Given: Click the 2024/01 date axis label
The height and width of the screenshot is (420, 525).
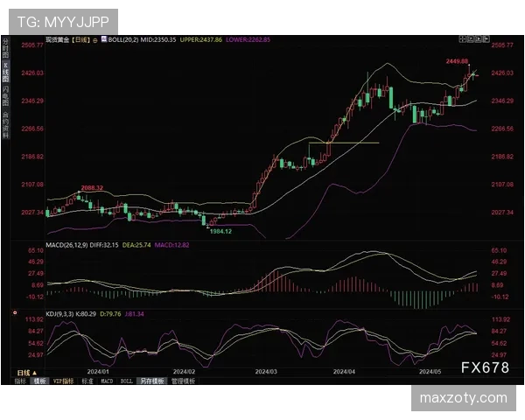Looking at the screenshot, I should [x=98, y=372].
